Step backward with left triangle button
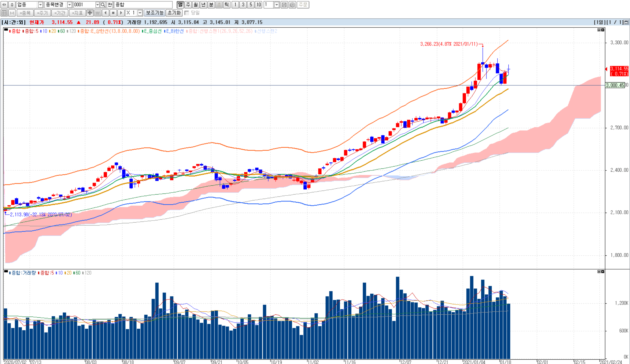The height and width of the screenshot is (364, 630). tap(105, 13)
